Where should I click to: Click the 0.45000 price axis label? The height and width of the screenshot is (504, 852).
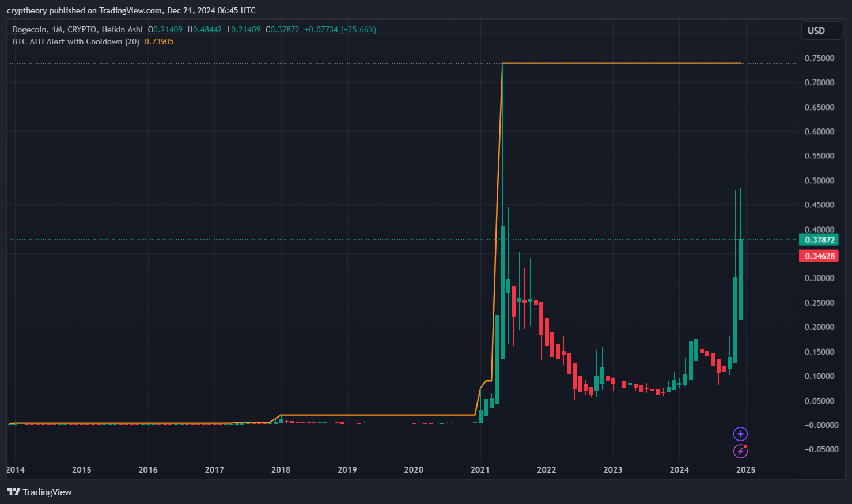point(819,204)
